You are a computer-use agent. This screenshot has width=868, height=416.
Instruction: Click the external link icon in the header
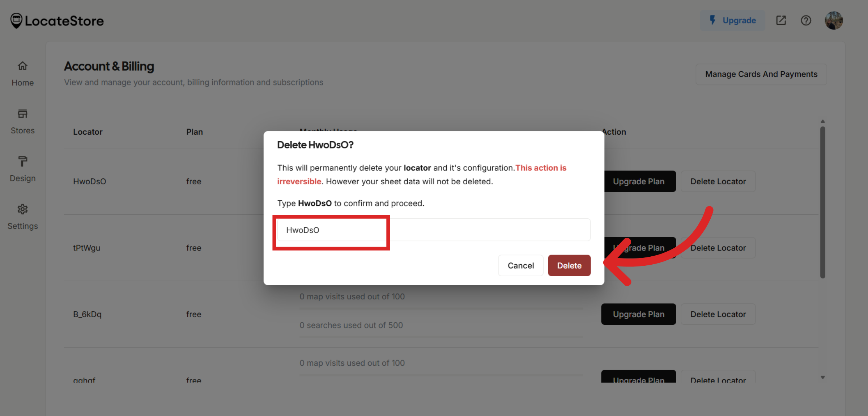point(781,20)
